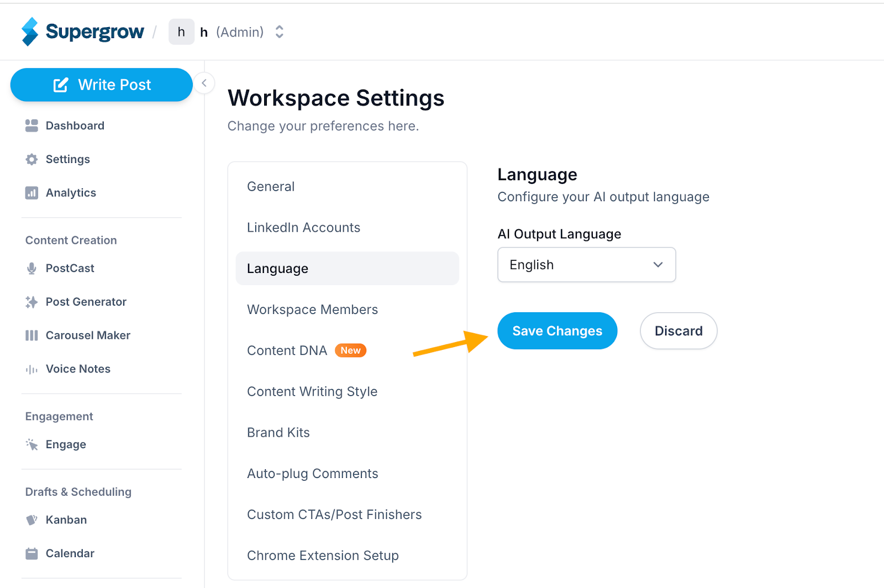Click the 'Workspace Settings' page title

click(336, 98)
